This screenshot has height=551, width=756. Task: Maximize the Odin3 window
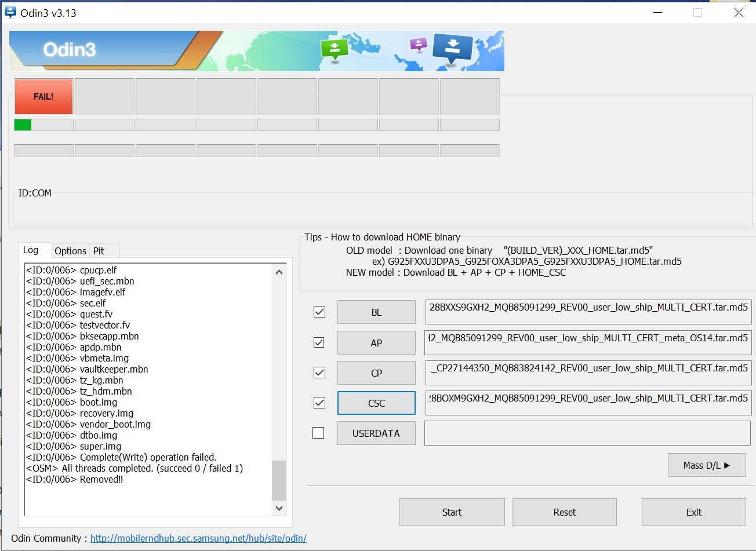697,12
